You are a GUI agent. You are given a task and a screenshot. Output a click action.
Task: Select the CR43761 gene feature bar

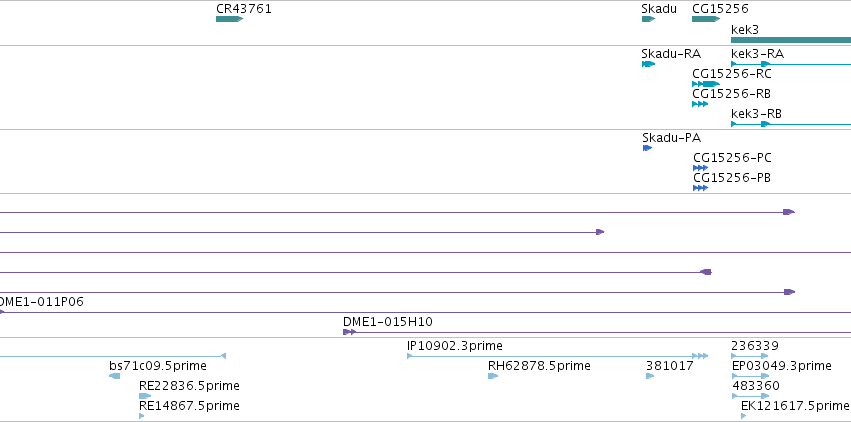click(229, 19)
